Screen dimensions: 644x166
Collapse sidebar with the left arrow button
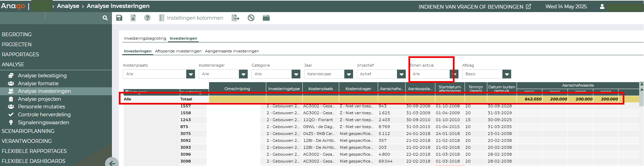pos(112,163)
